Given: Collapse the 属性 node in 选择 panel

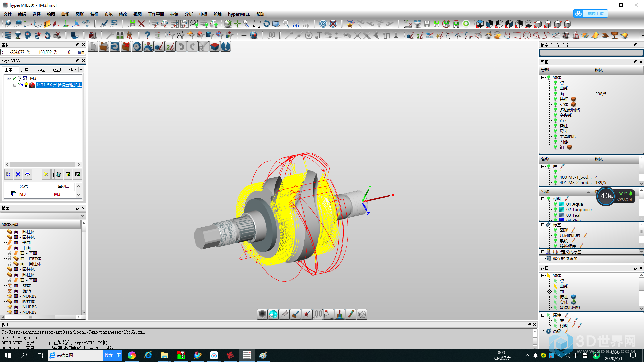Looking at the screenshot, I should (543, 315).
